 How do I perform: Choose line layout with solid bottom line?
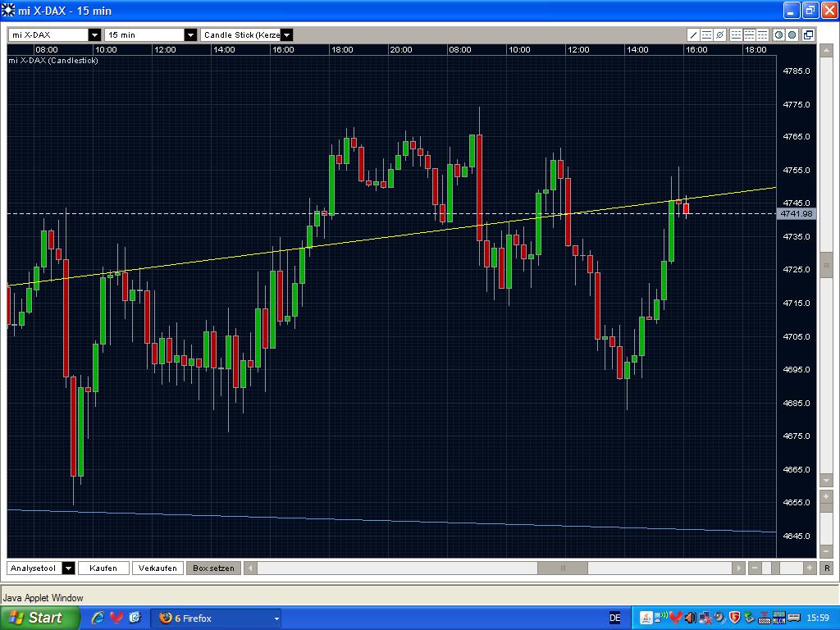pos(736,34)
